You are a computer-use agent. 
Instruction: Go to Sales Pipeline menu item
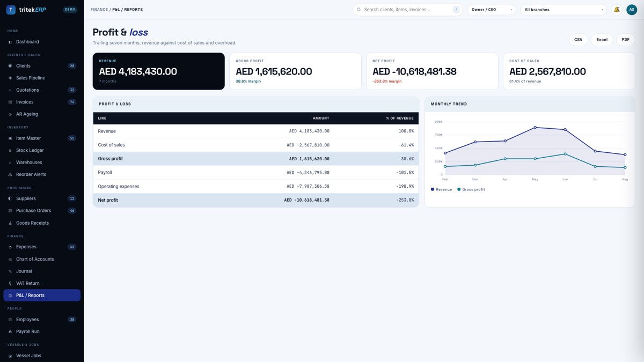42,78
